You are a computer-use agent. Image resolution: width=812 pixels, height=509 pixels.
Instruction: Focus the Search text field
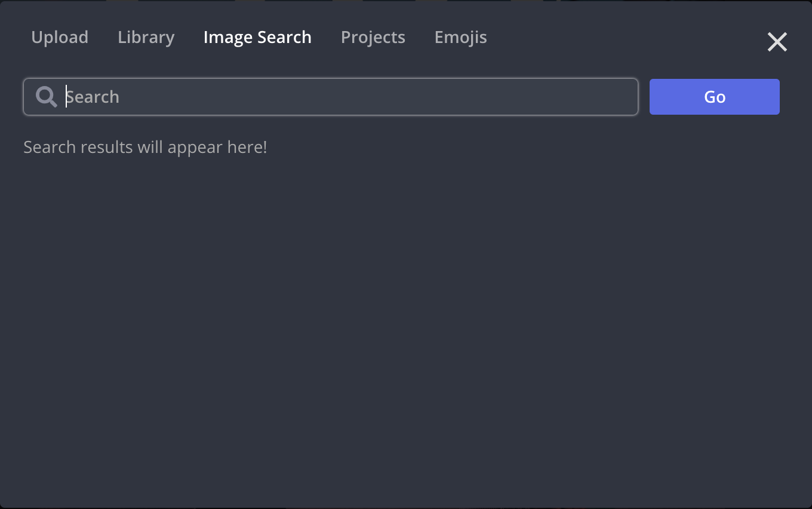(346, 97)
